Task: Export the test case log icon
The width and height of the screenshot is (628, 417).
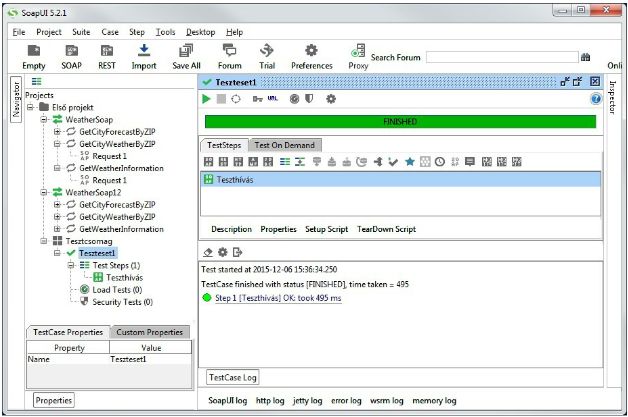Action: tap(238, 252)
